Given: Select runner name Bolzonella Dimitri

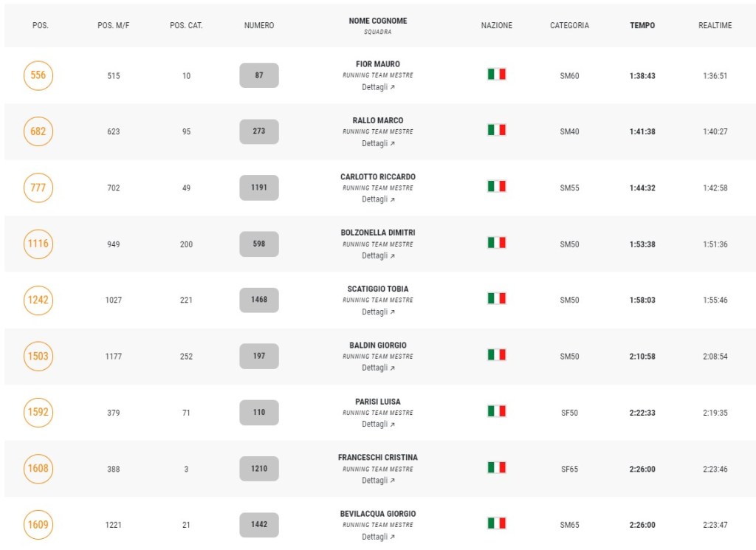Looking at the screenshot, I should point(378,233).
